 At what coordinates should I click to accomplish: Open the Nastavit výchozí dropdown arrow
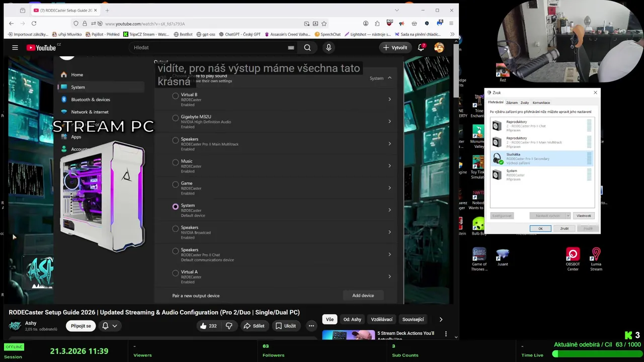click(x=568, y=216)
